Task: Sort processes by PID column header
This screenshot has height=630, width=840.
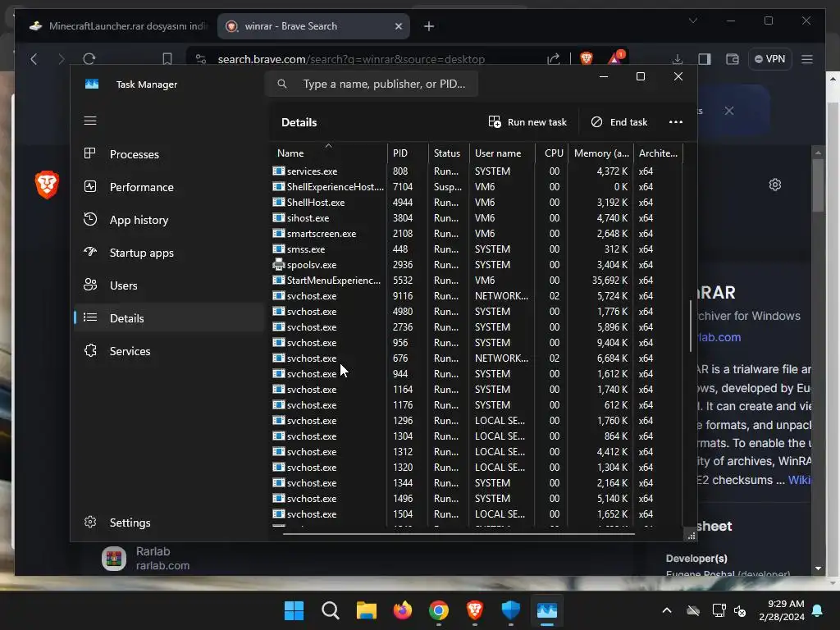Action: pos(407,153)
